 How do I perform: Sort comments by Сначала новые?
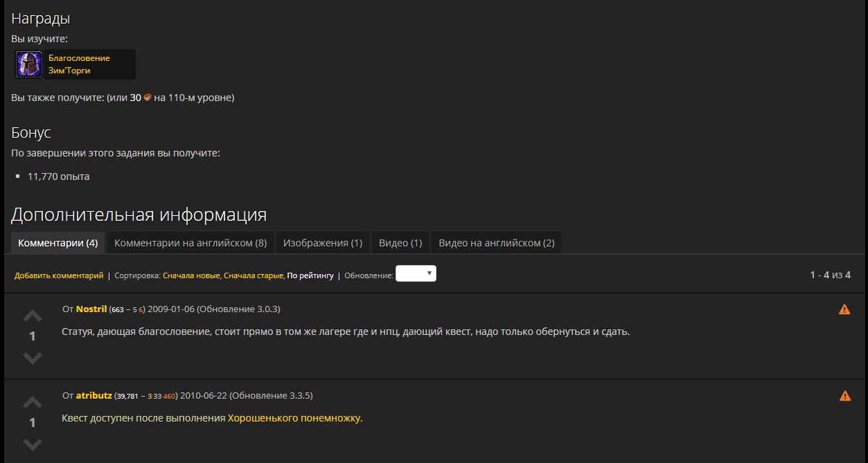tap(191, 275)
